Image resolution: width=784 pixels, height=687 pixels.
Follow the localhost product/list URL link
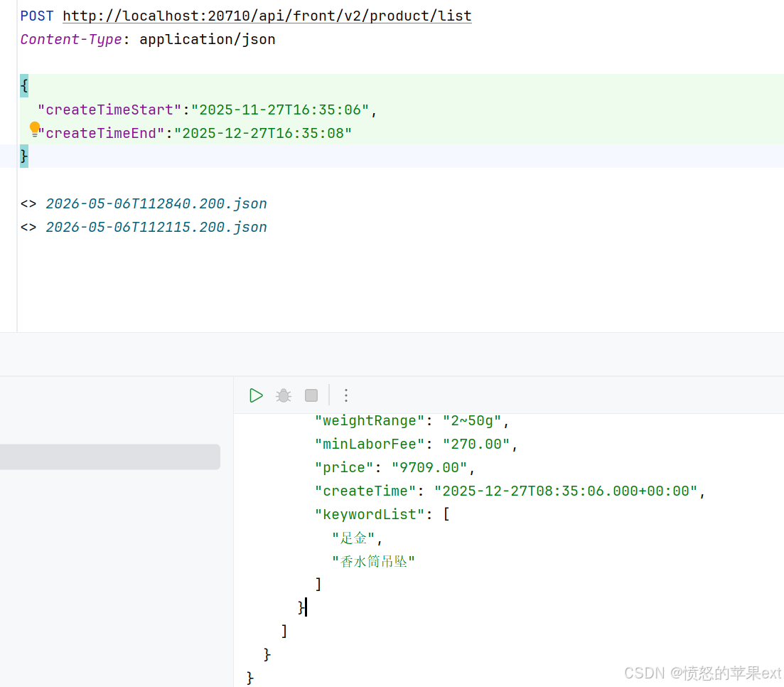[267, 16]
